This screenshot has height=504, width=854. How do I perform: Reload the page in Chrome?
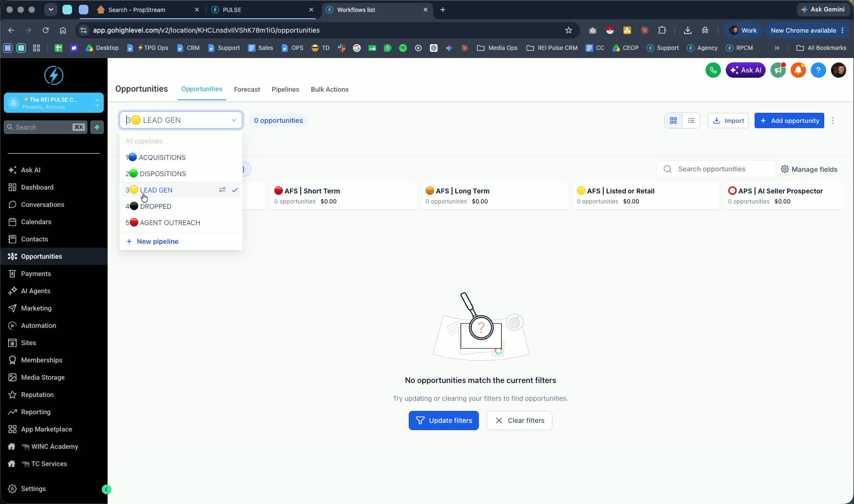(x=46, y=30)
